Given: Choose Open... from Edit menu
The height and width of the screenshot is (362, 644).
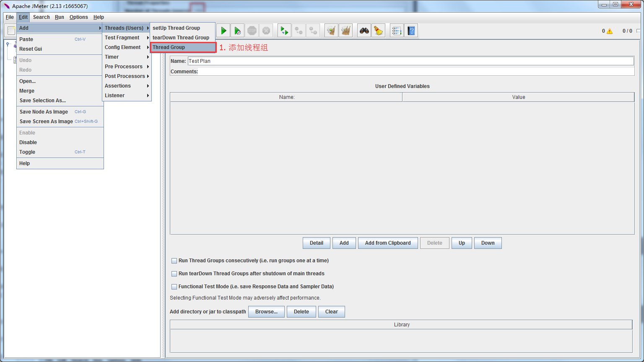Looking at the screenshot, I should (x=60, y=81).
